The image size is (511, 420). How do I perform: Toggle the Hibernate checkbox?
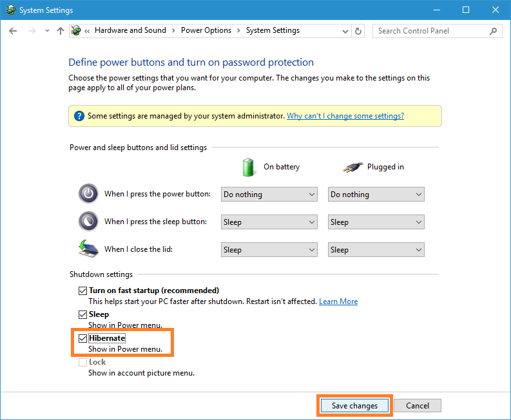[x=82, y=339]
